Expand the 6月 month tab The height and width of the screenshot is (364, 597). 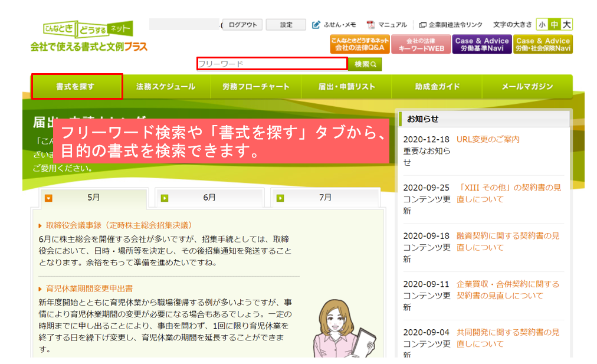click(209, 198)
